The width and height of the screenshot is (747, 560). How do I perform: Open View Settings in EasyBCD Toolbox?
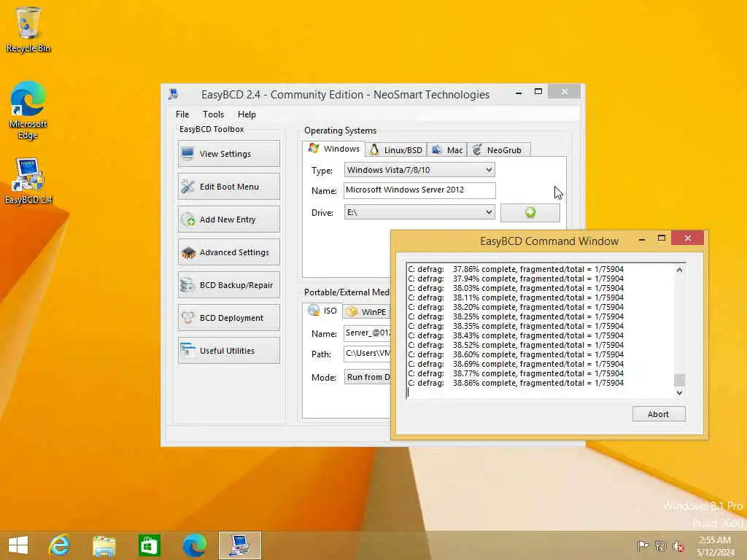(228, 153)
